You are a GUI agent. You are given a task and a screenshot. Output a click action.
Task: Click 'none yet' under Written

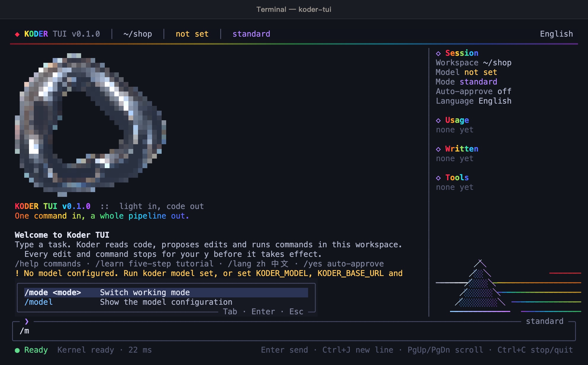coord(455,158)
